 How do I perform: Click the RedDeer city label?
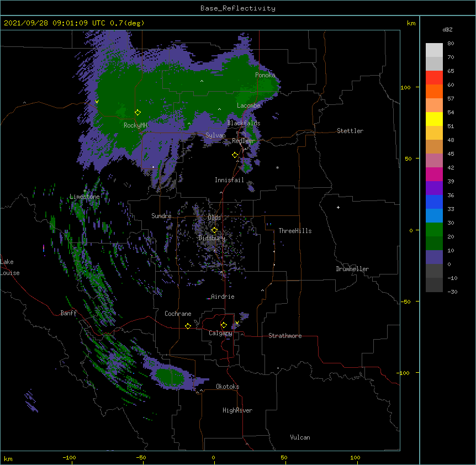[x=244, y=141]
